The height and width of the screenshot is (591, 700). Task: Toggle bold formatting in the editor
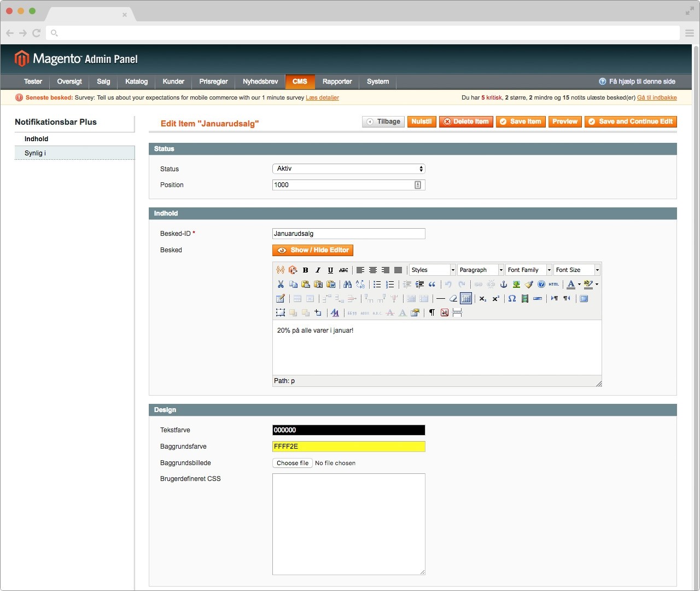[x=306, y=270]
